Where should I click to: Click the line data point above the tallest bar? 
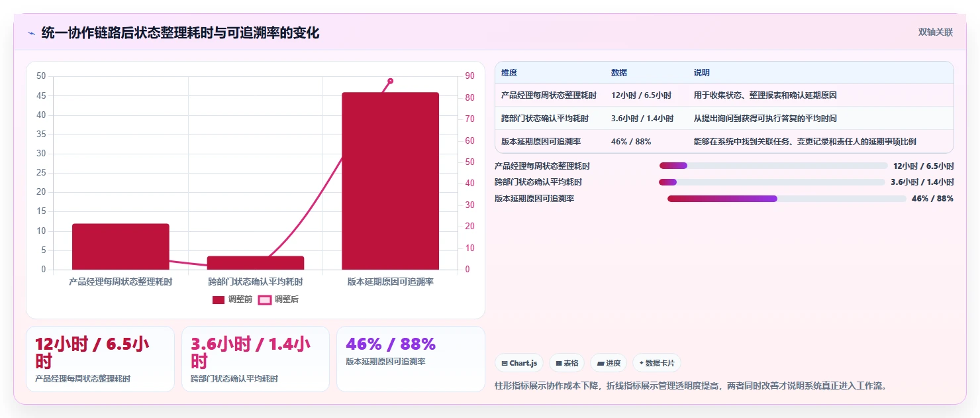(390, 81)
